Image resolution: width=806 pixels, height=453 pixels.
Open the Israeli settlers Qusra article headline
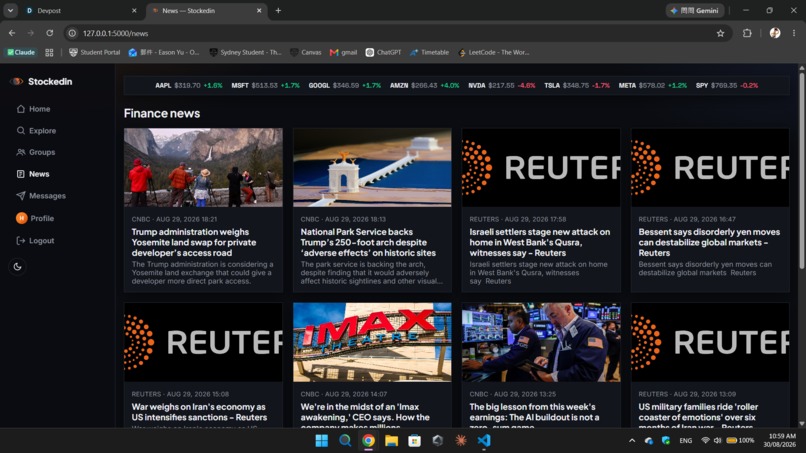(539, 242)
